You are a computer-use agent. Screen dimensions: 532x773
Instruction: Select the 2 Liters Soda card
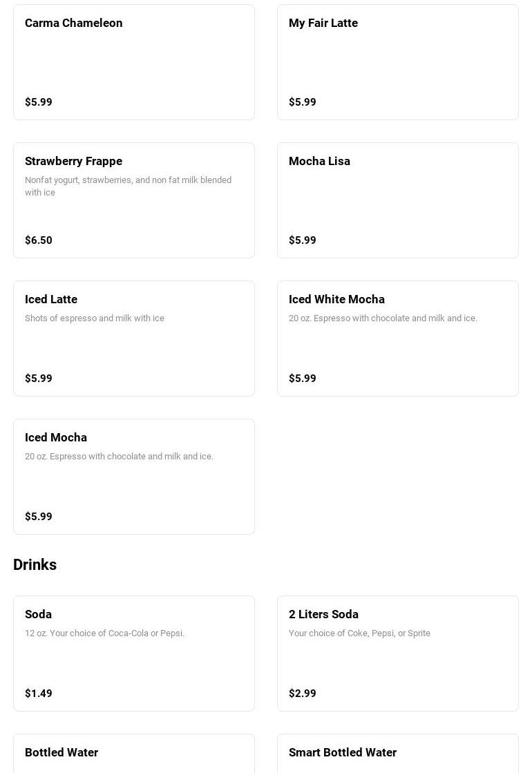click(397, 653)
